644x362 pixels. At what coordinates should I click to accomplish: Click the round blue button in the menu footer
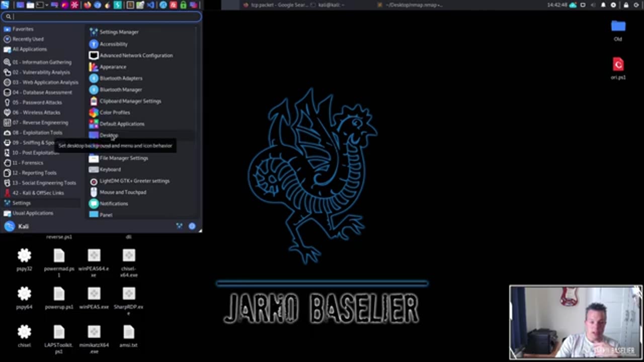192,226
